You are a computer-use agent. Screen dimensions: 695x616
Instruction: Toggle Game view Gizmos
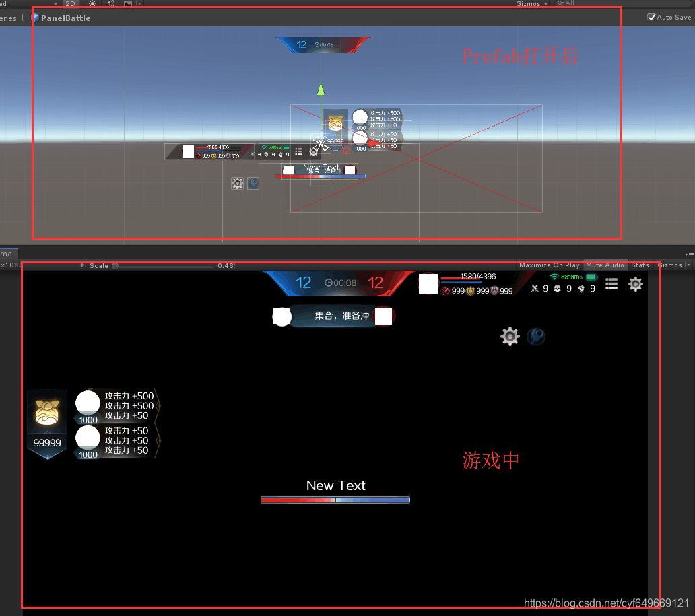coord(669,265)
